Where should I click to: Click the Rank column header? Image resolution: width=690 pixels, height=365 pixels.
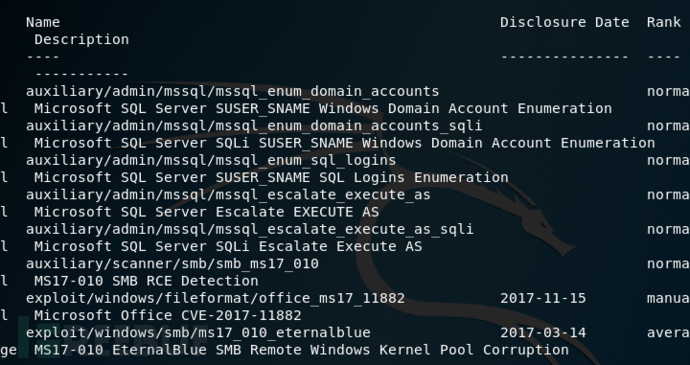click(x=664, y=22)
